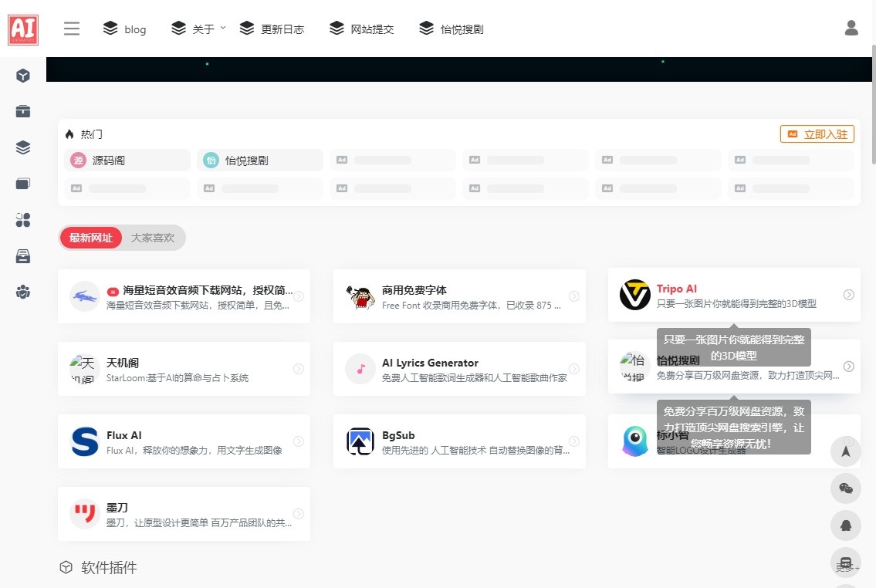Select the archive box sidebar icon

pyautogui.click(x=23, y=111)
